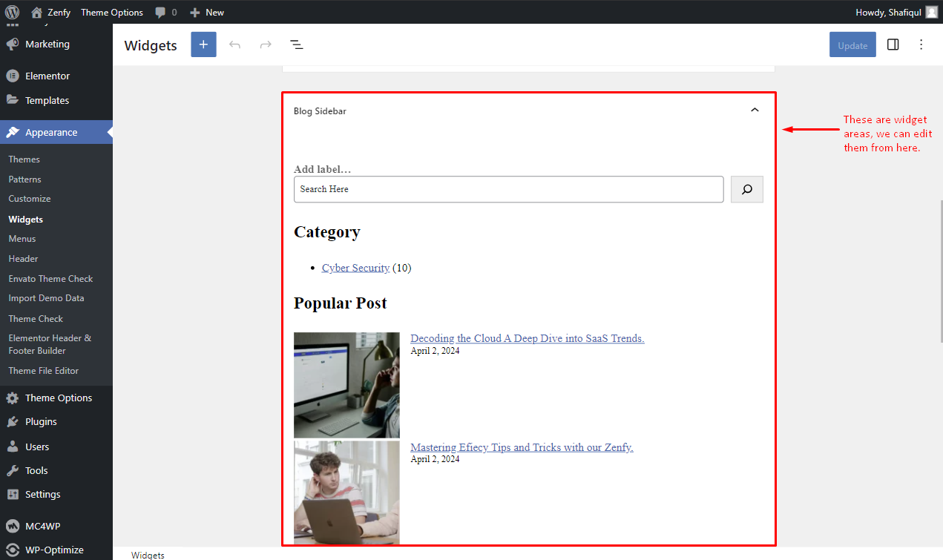Click the WP-Optimize icon
This screenshot has height=560, width=943.
click(x=13, y=550)
